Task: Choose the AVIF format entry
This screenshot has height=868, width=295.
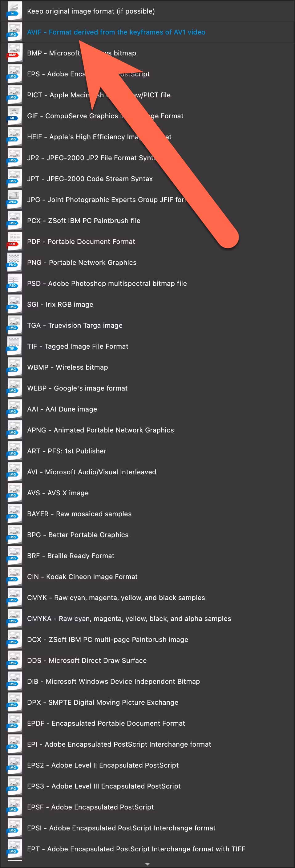Action: click(147, 32)
